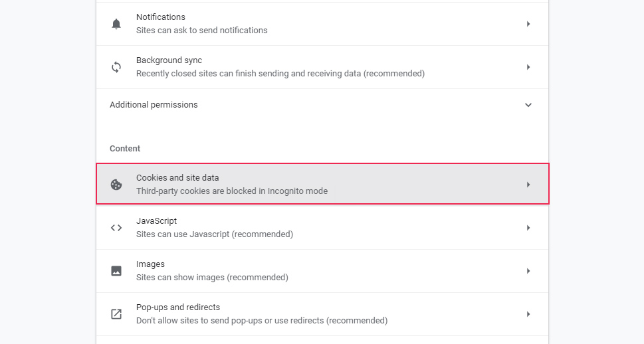Image resolution: width=644 pixels, height=344 pixels.
Task: Click the Notifications bell icon
Action: coord(116,24)
